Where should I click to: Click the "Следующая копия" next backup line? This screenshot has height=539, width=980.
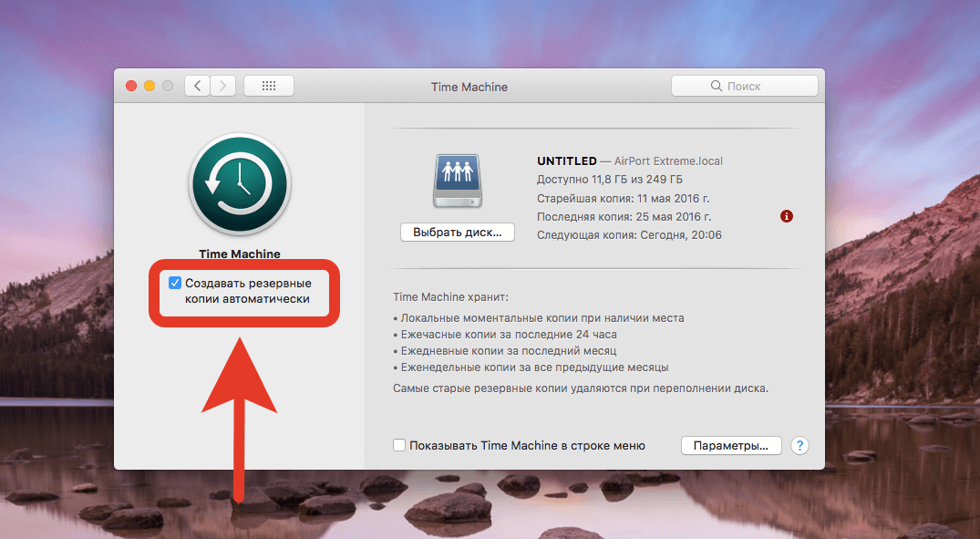click(629, 234)
